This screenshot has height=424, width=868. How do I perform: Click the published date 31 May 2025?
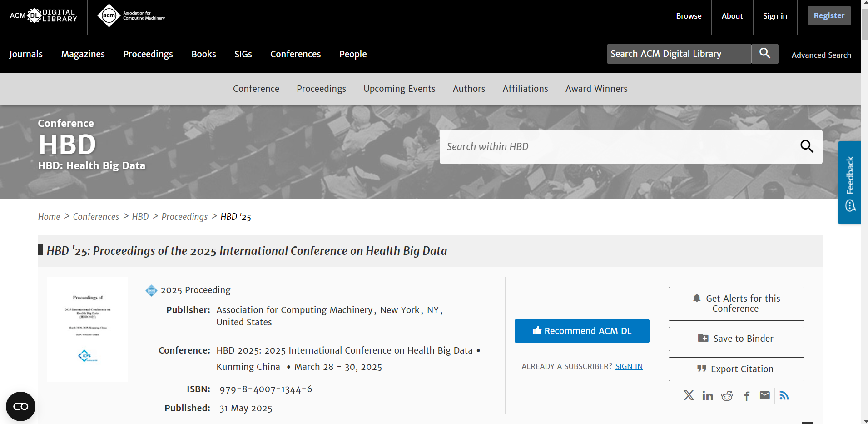246,408
